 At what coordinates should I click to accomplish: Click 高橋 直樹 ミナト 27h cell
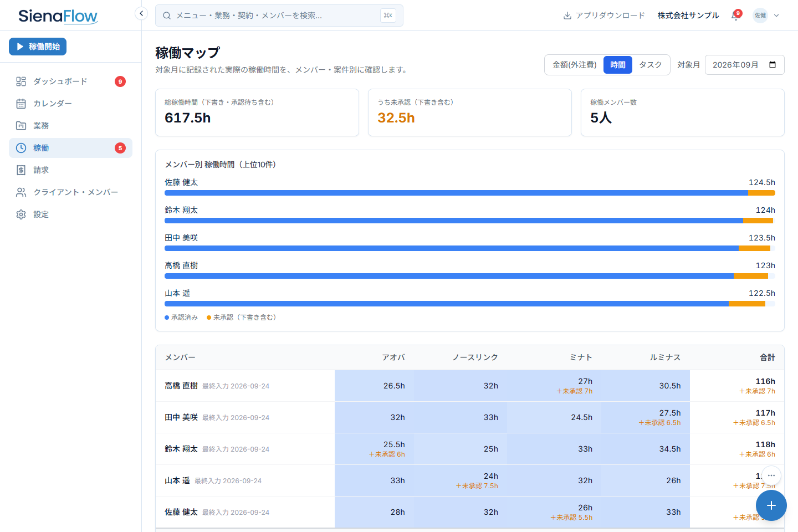pos(554,386)
